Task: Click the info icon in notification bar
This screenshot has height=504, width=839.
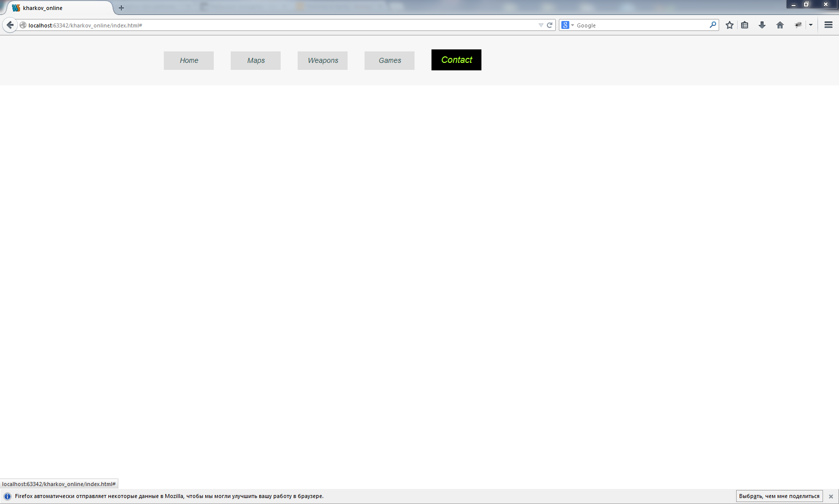Action: click(7, 497)
